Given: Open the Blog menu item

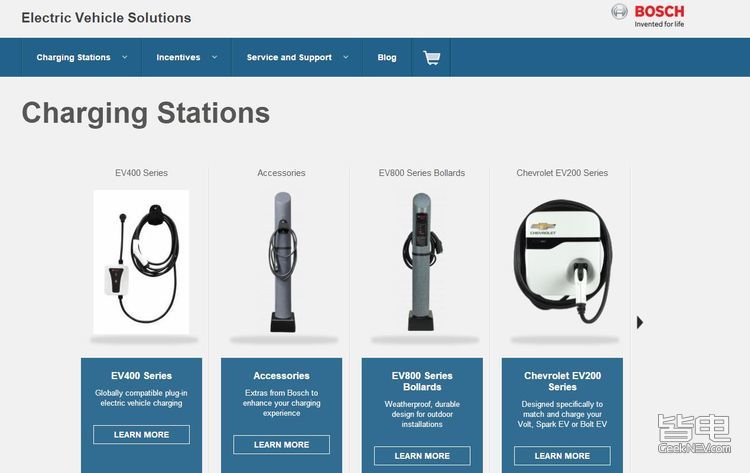Looking at the screenshot, I should [387, 58].
